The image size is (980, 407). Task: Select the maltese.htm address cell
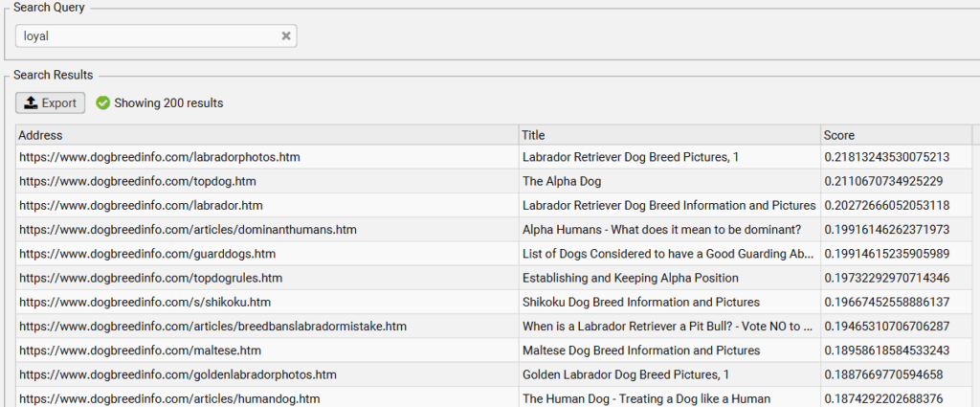click(x=268, y=350)
